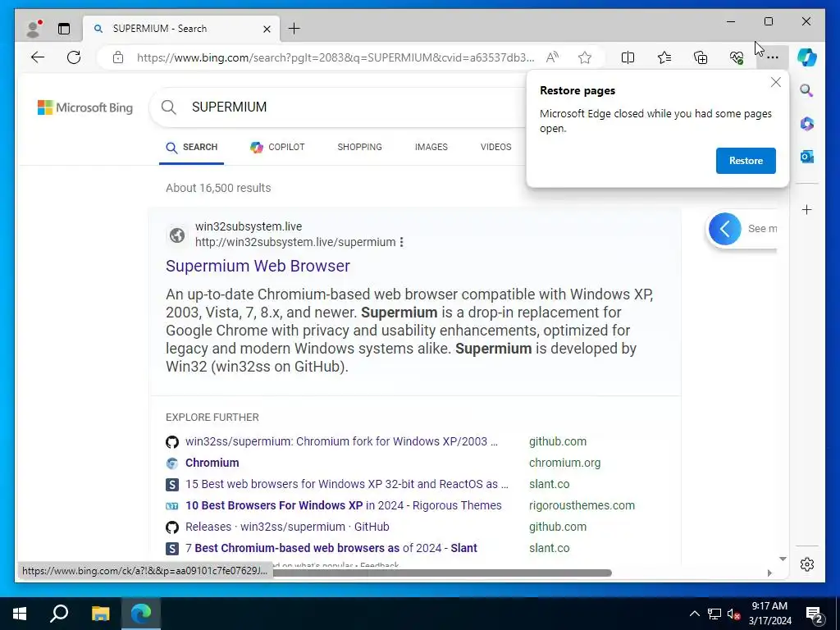Open Read aloud icon in address bar
Screen dimensions: 840x630
552,57
